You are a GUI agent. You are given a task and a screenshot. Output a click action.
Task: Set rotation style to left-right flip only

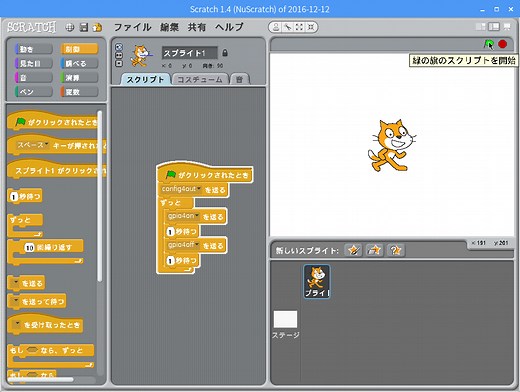tap(119, 55)
